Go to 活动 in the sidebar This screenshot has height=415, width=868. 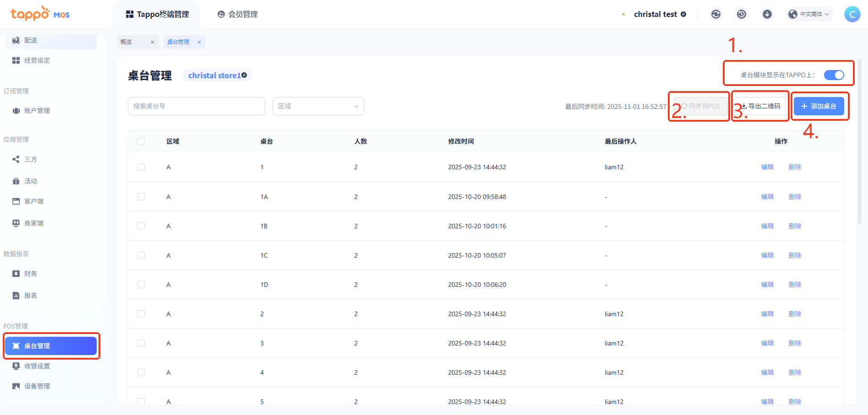pos(30,181)
